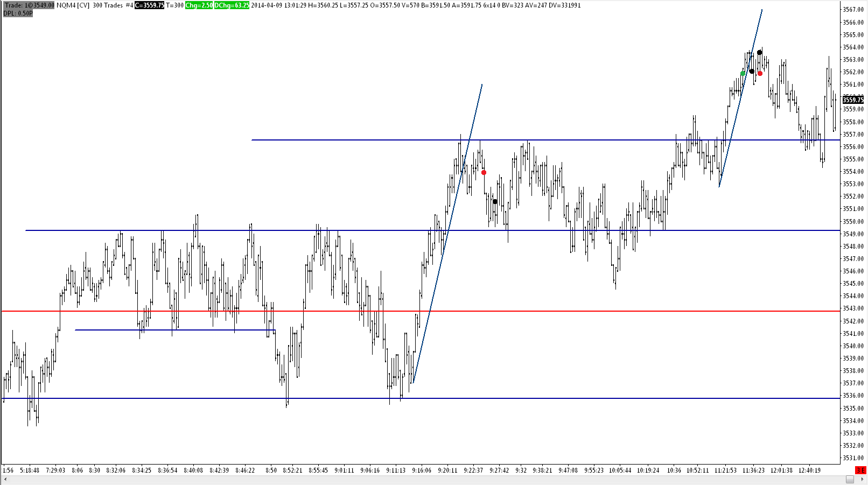Click the 8:52:21 label on the time axis

tap(292, 470)
